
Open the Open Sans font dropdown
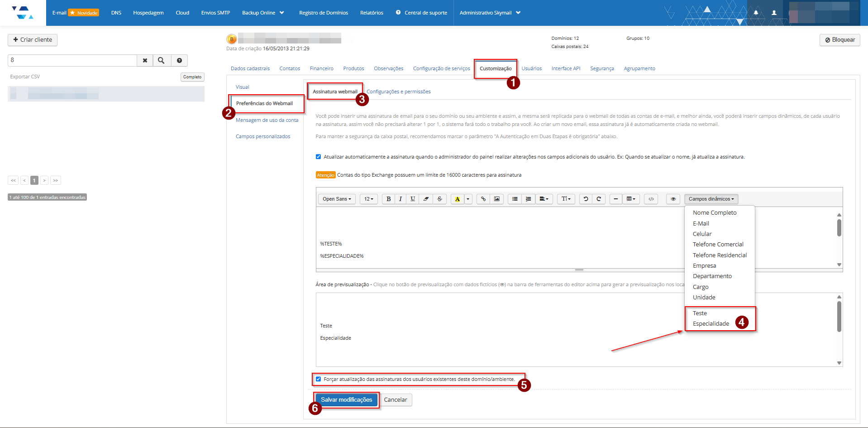[337, 199]
